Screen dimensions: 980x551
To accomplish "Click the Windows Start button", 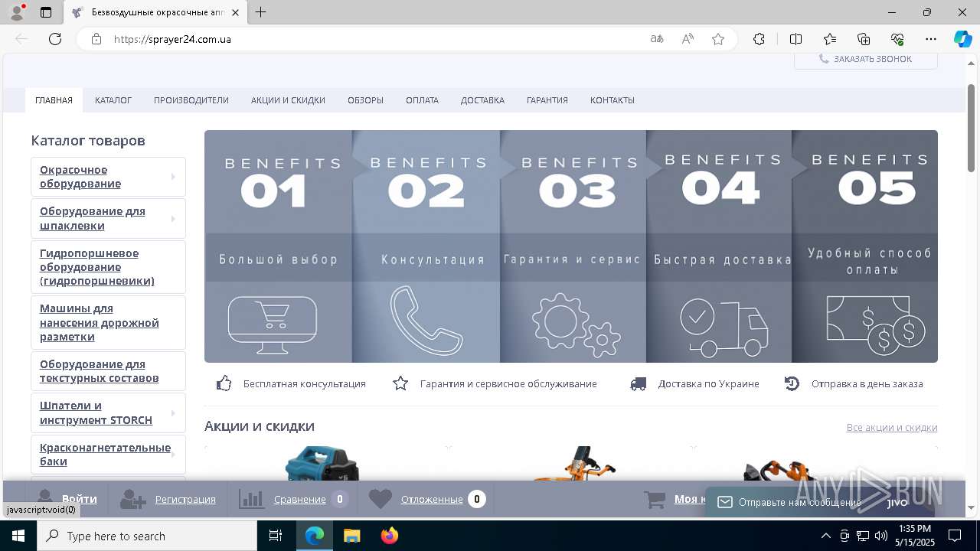I will (18, 536).
